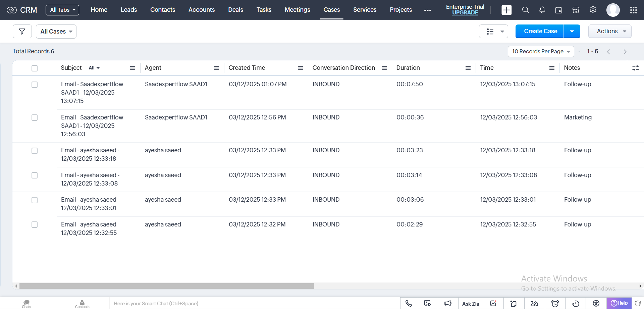Expand the Actions dropdown

coord(610,31)
